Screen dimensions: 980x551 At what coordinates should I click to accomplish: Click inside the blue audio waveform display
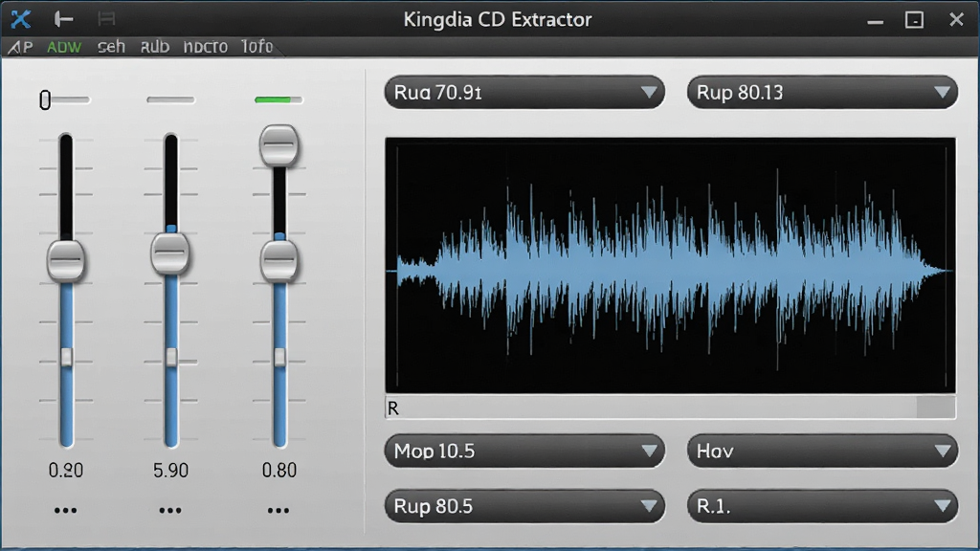670,266
